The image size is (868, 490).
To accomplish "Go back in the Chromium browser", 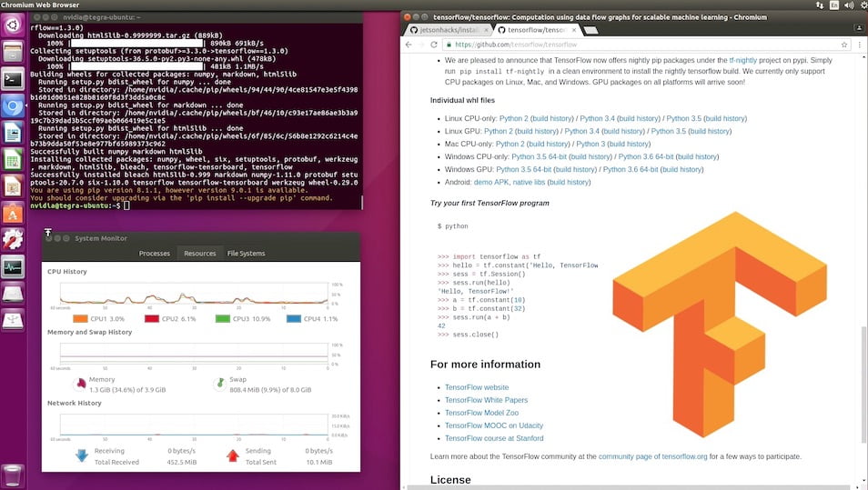I will click(x=409, y=45).
